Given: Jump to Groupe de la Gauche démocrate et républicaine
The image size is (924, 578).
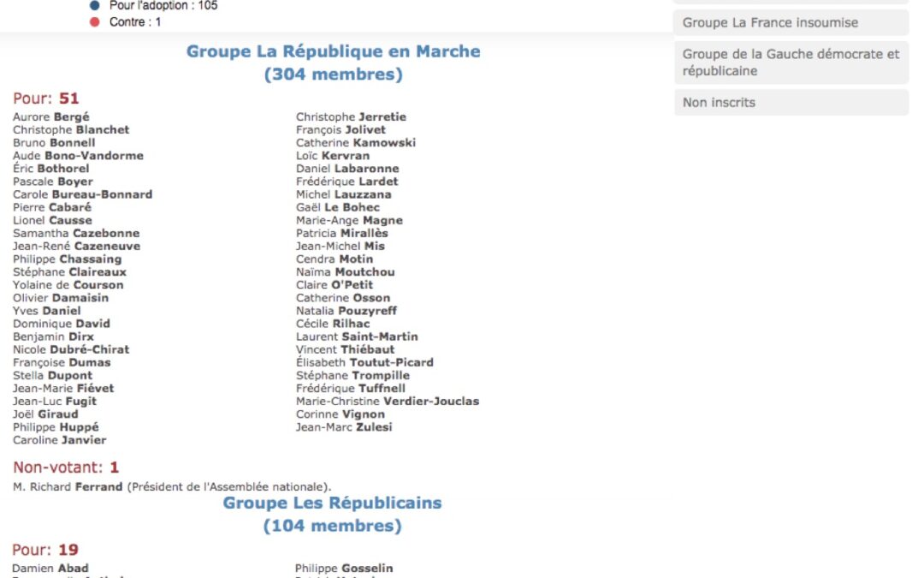Looking at the screenshot, I should coord(791,63).
